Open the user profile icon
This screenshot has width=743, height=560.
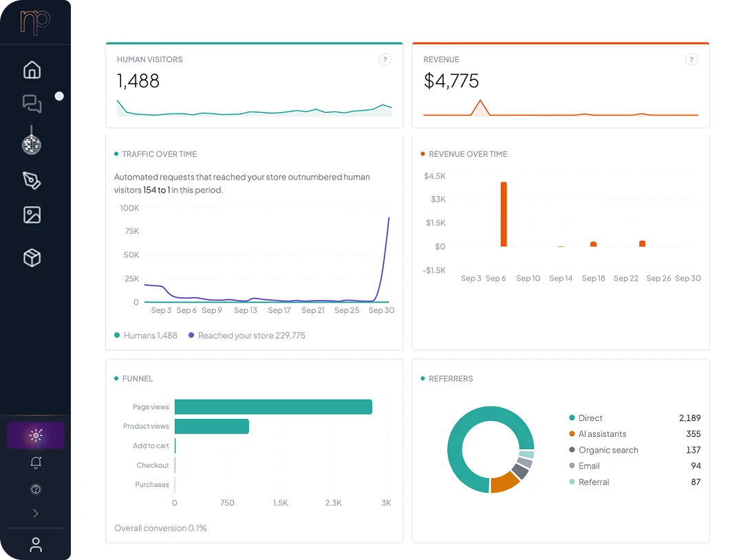click(36, 545)
